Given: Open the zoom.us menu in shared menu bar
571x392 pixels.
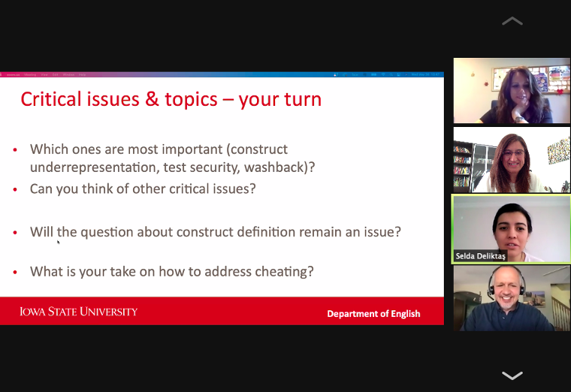Looking at the screenshot, I should [13, 74].
